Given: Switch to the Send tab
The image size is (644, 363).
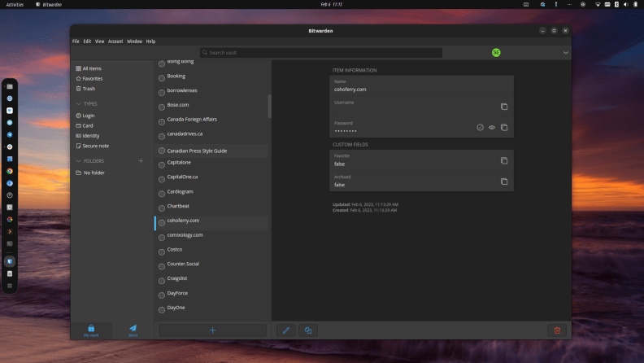Looking at the screenshot, I should point(133,330).
